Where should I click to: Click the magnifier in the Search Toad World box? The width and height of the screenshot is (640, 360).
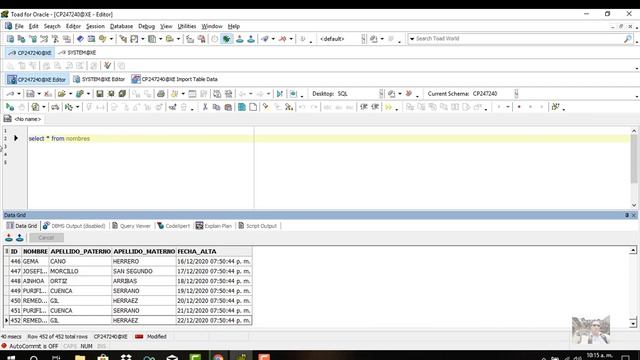[x=628, y=39]
